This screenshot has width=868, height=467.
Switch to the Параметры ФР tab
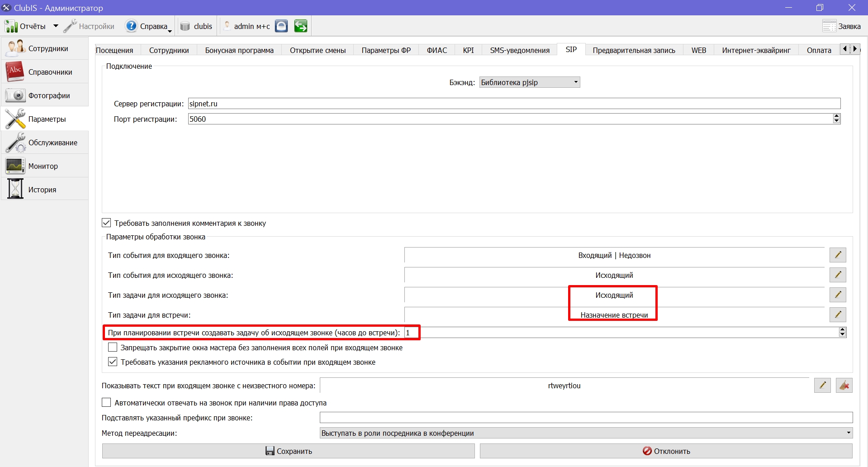click(x=386, y=50)
